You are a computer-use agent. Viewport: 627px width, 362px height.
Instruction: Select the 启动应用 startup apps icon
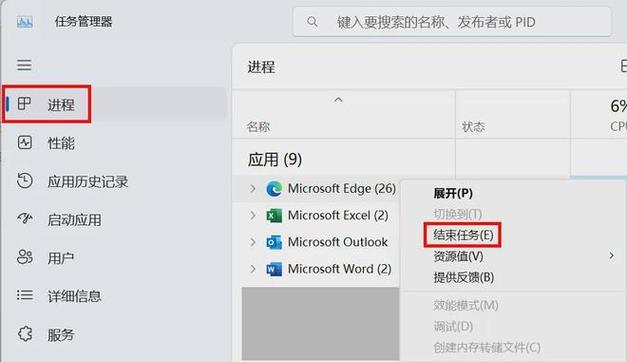pyautogui.click(x=25, y=218)
